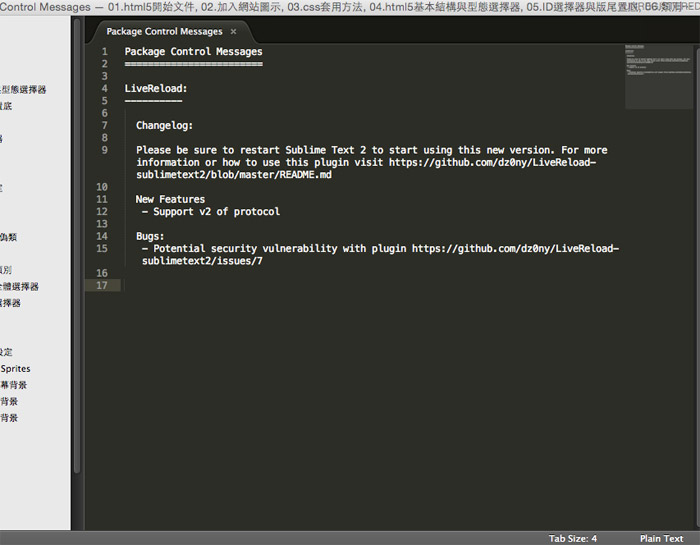Click line number 1 in gutter
700x545 pixels.
point(104,51)
